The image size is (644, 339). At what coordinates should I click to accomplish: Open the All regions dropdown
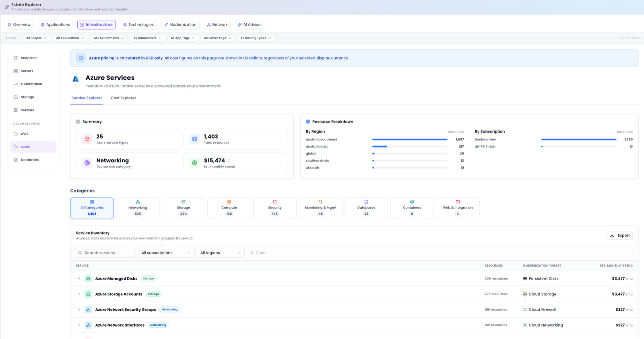(221, 253)
